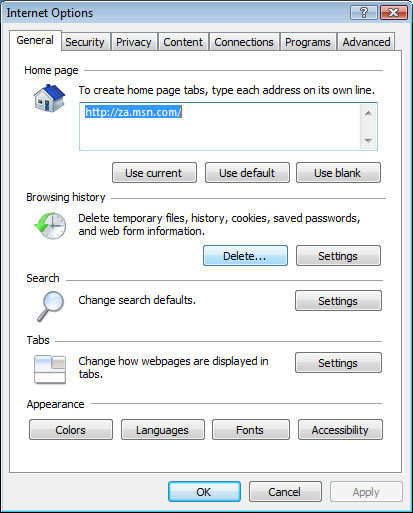
Task: Switch to the General tab
Action: 35,40
